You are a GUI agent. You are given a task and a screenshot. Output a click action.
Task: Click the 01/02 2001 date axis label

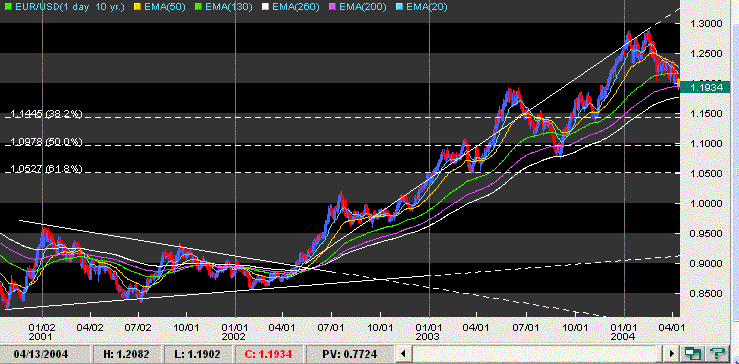[42, 332]
